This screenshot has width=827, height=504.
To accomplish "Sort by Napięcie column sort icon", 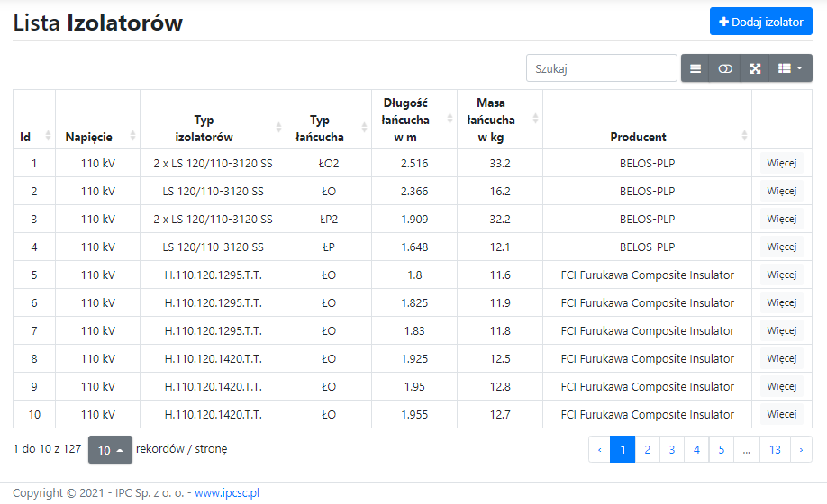I will pyautogui.click(x=132, y=136).
